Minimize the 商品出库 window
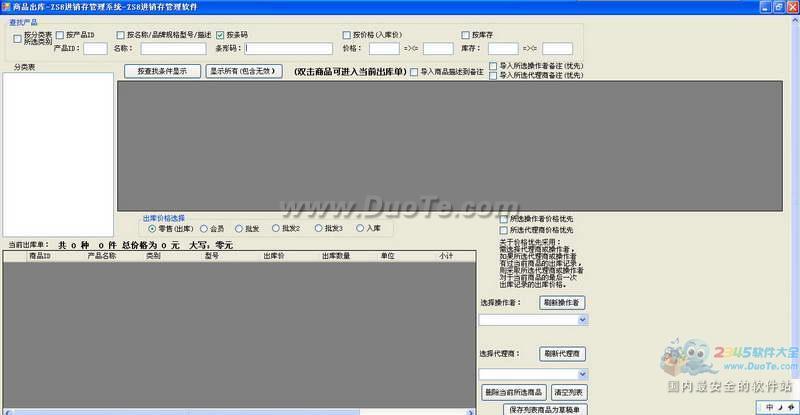The height and width of the screenshot is (415, 800). (x=765, y=7)
